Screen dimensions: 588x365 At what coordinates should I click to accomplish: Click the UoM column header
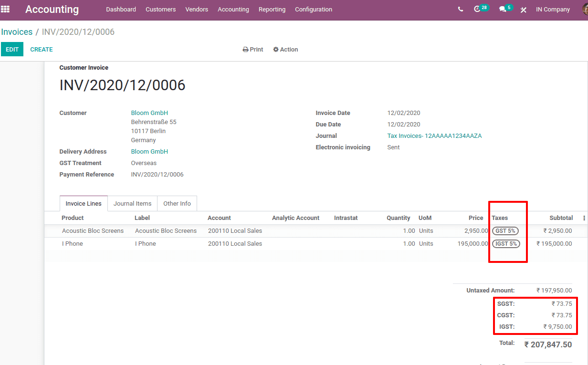[425, 218]
